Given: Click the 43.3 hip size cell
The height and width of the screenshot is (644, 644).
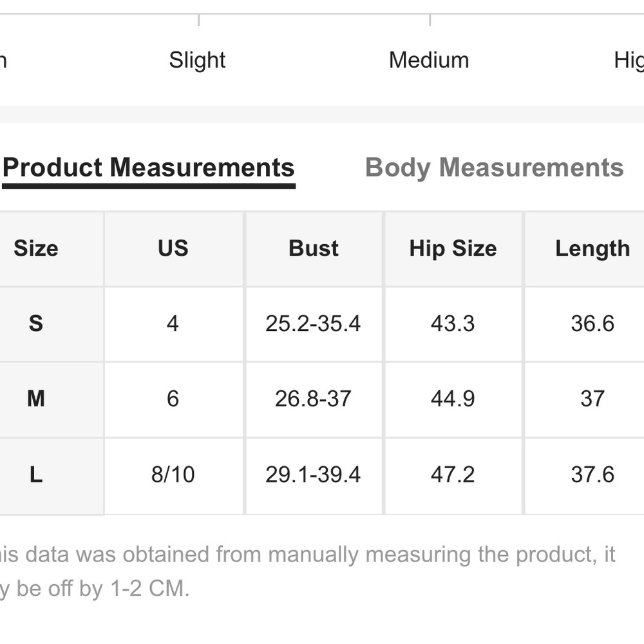Looking at the screenshot, I should click(x=453, y=324).
